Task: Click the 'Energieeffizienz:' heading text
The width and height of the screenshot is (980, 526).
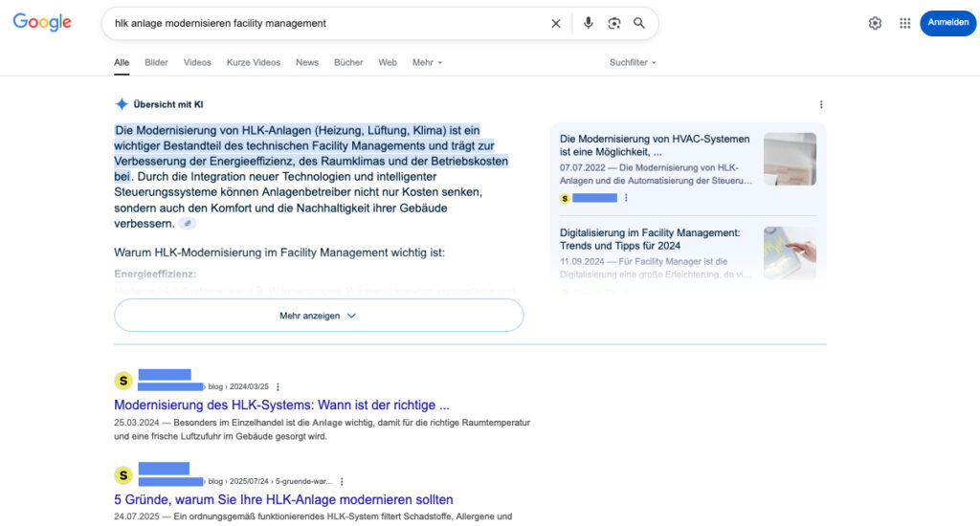Action: tap(155, 274)
